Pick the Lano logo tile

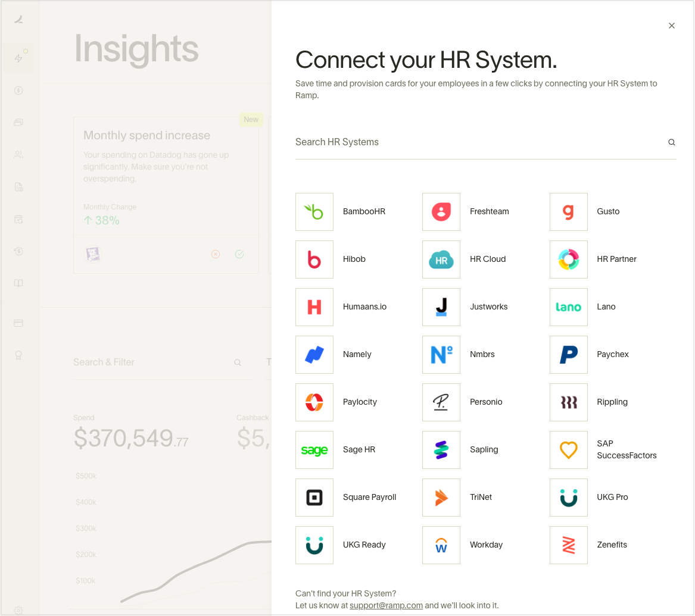[568, 307]
